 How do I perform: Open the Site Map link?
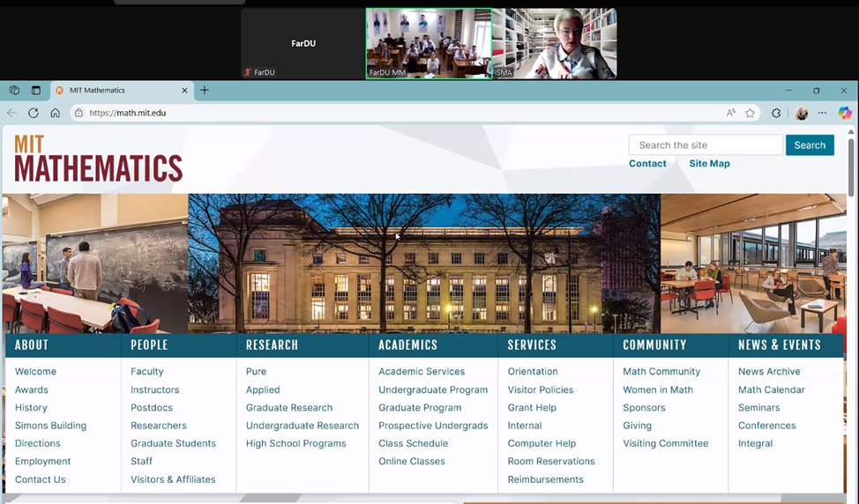pyautogui.click(x=709, y=164)
